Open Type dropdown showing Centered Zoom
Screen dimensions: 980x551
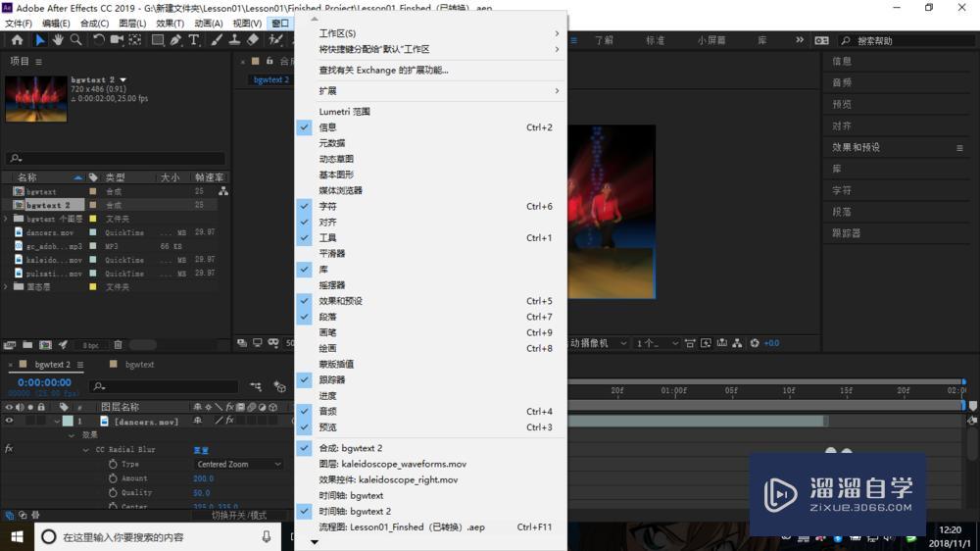pos(239,464)
